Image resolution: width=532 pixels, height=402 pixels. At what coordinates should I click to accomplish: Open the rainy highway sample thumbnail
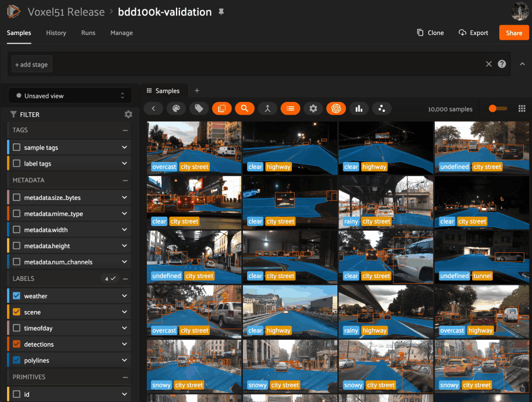386,312
